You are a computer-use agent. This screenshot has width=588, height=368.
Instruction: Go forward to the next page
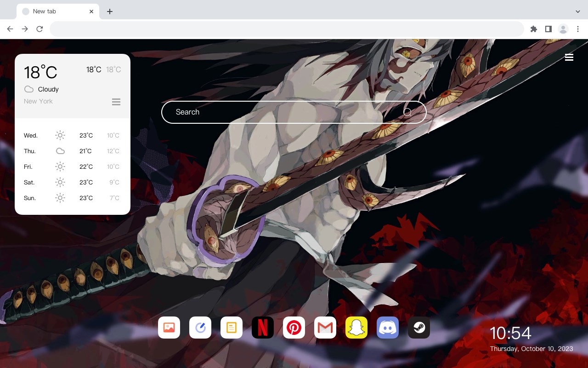click(25, 29)
